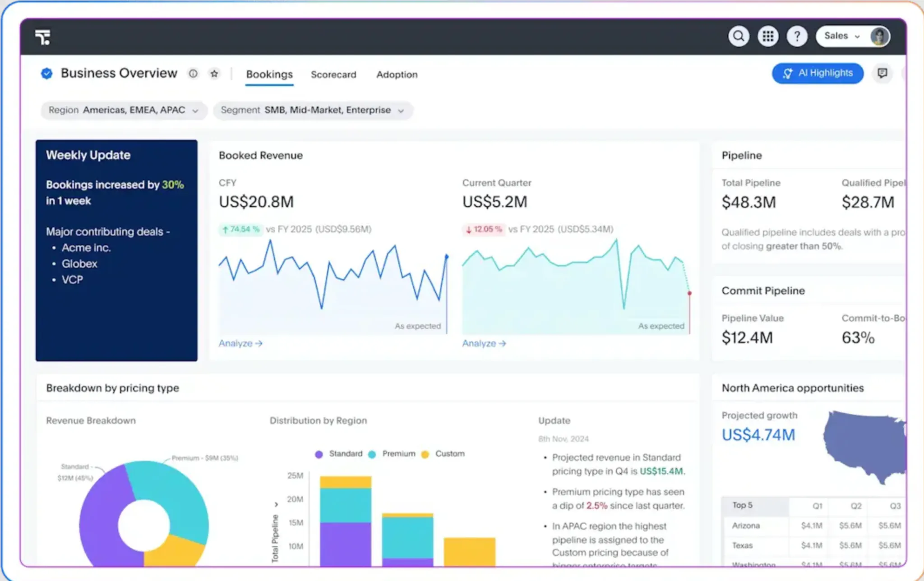
Task: Click the 12.05% decrease badge
Action: click(x=483, y=229)
